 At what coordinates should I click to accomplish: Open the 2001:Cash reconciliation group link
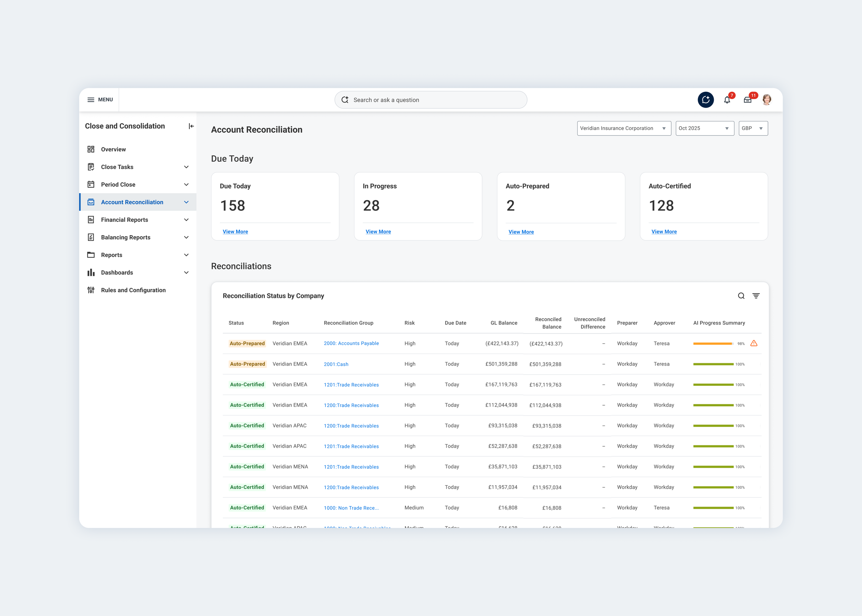[335, 364]
